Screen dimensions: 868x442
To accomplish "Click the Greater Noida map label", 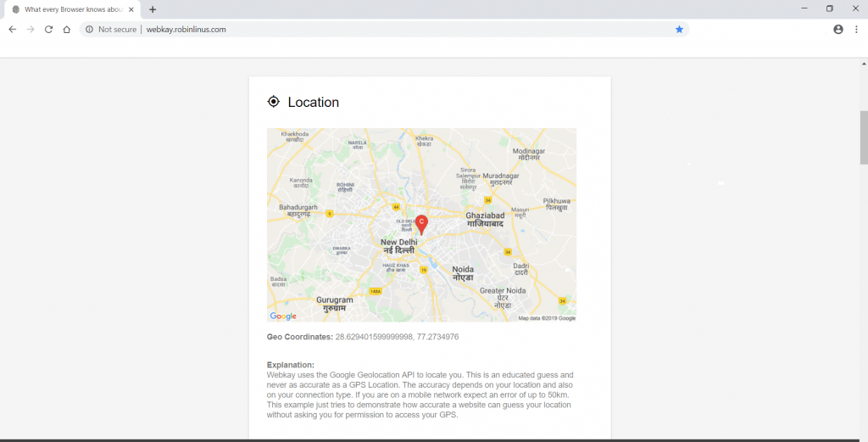I will (503, 298).
